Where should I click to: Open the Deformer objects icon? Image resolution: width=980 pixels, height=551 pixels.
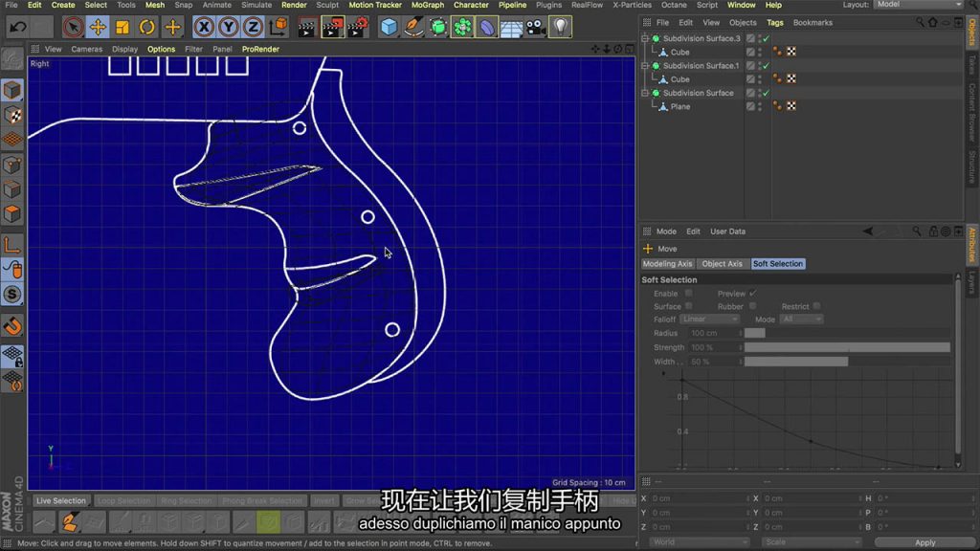(487, 27)
